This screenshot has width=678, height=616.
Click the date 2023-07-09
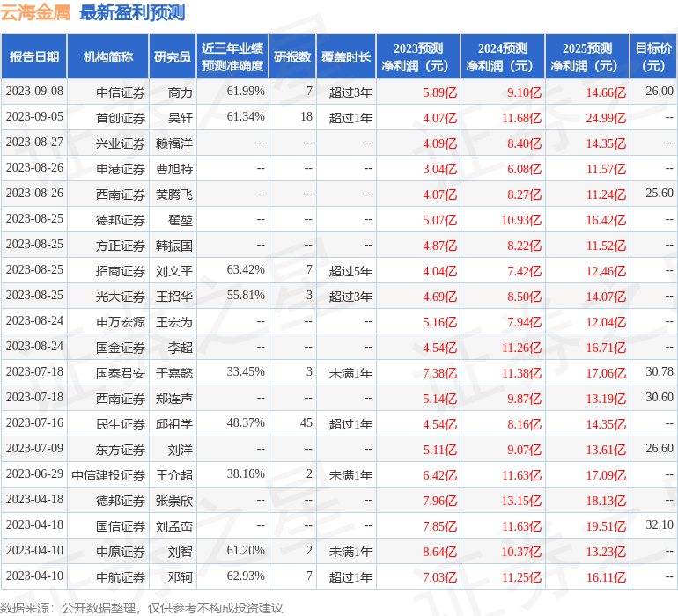(x=34, y=448)
